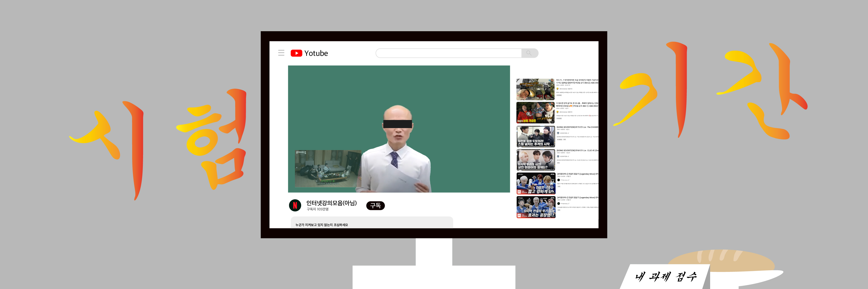Screen dimensions: 868x289
Task: Open the channel name 인터넷강의모음(아님)
Action: click(331, 203)
